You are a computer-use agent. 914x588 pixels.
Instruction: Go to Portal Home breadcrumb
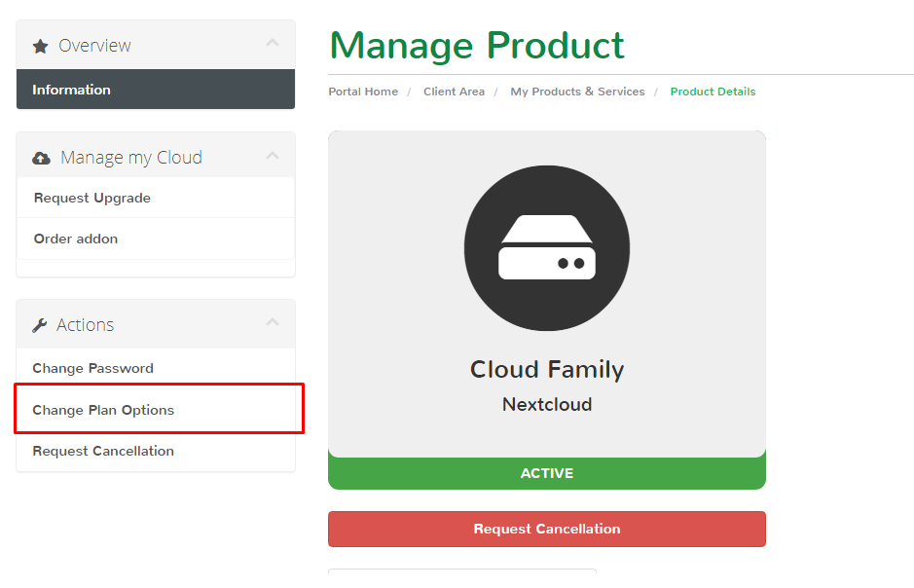point(363,92)
